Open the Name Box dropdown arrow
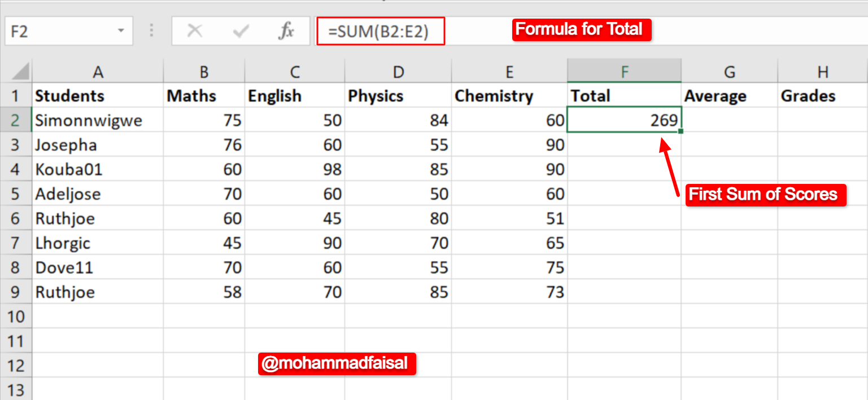Screen dimensions: 868x400 121,31
